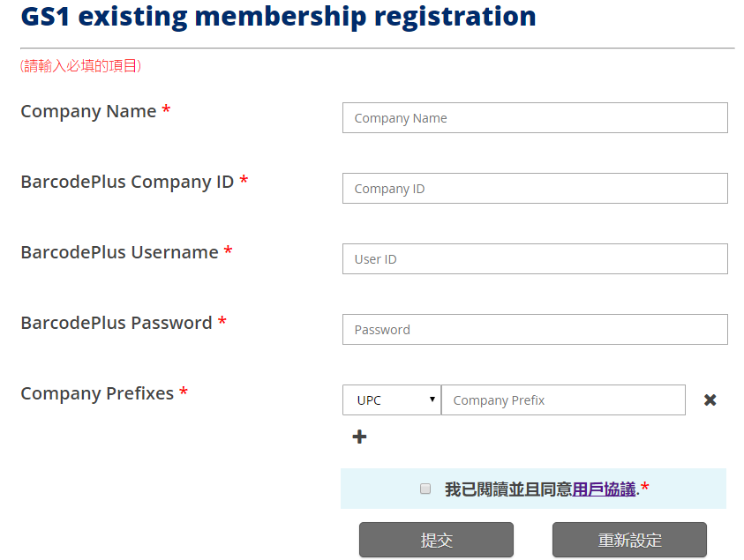
Task: Reset the form with 重新設定 button
Action: tap(629, 540)
